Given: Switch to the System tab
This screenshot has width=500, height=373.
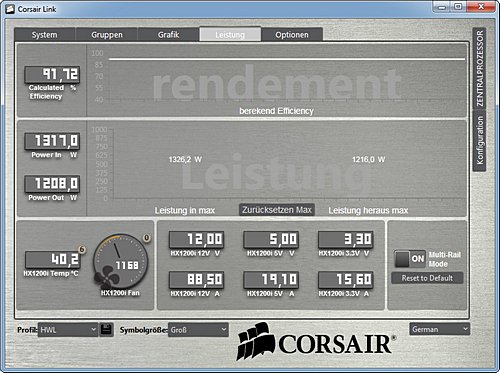Looking at the screenshot, I should click(x=45, y=35).
